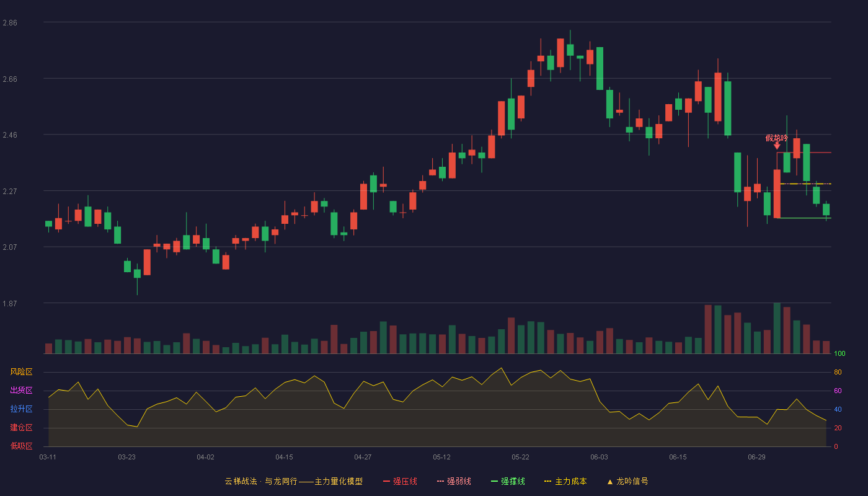Click the 05-12 date label
868x496 pixels.
tap(441, 457)
